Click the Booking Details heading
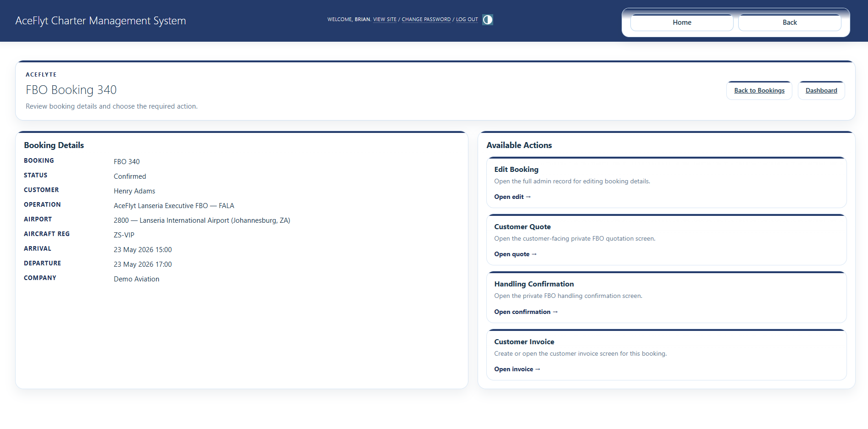This screenshot has height=429, width=868. (x=54, y=145)
